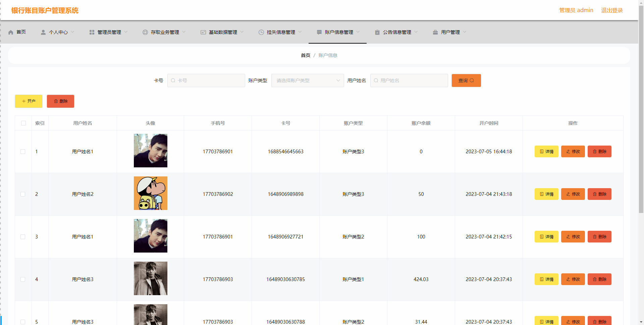Click the trash icon in row 3's 删除 button
Image resolution: width=644 pixels, height=325 pixels.
pyautogui.click(x=595, y=237)
